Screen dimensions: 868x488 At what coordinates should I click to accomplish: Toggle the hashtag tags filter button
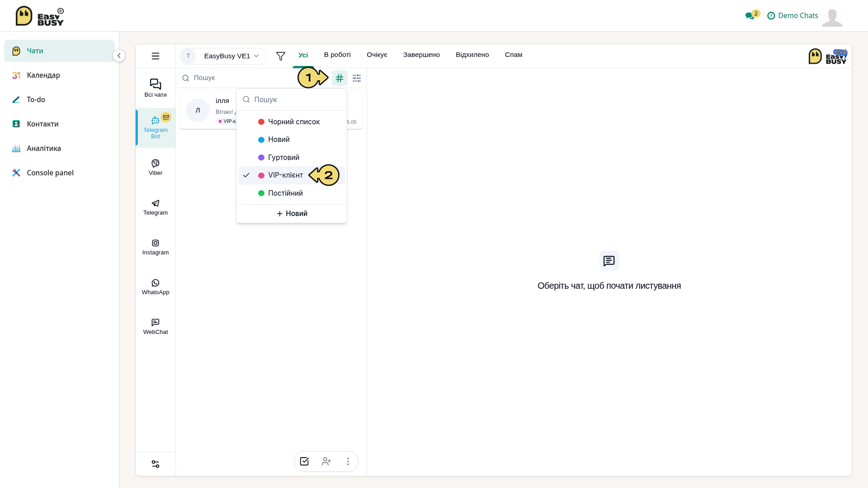click(340, 78)
